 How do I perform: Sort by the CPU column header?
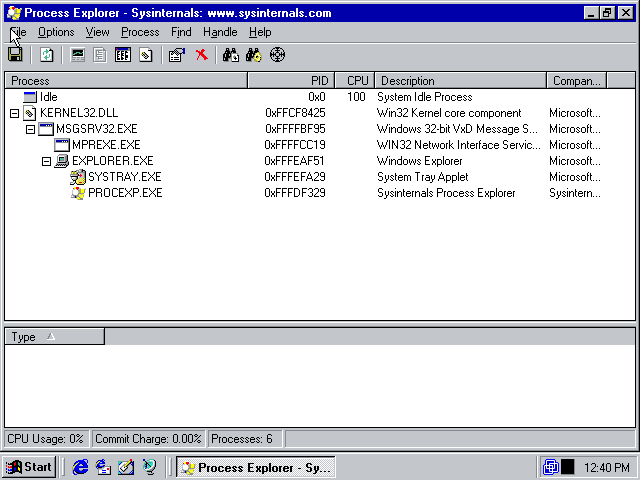click(355, 81)
